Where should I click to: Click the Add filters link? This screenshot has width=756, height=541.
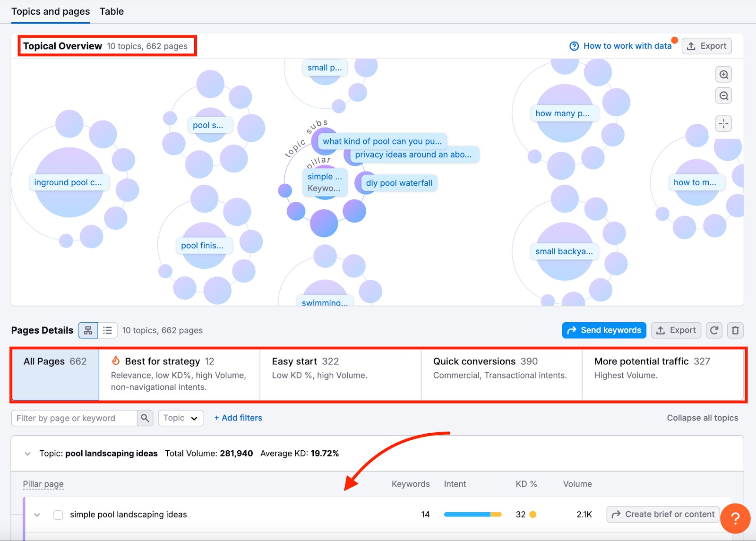[238, 418]
